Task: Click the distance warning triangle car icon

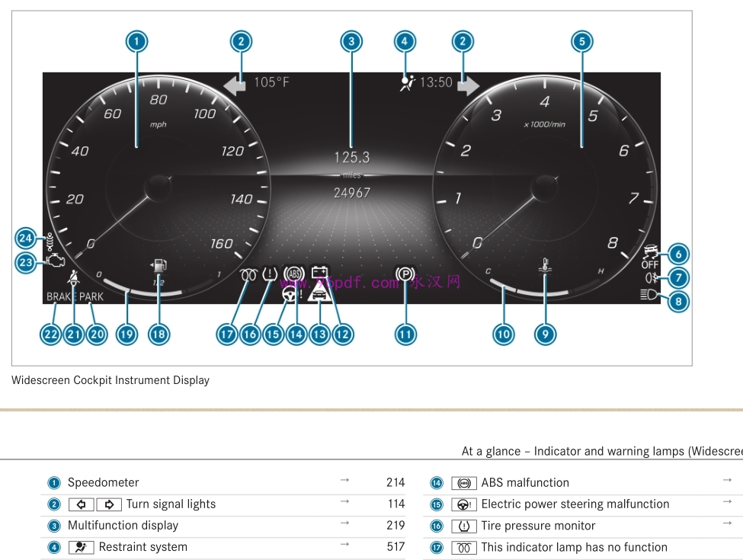Action: [x=319, y=293]
